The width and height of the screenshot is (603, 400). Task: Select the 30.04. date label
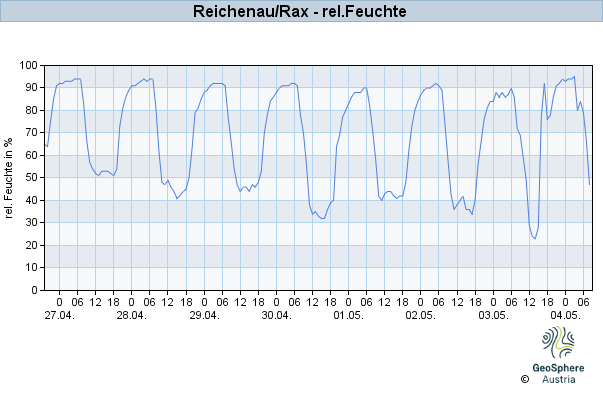click(277, 315)
